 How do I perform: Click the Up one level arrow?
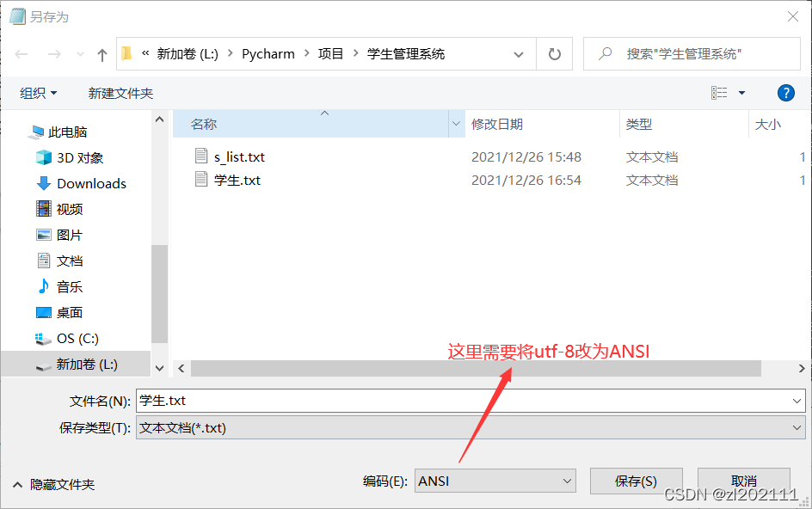[101, 53]
